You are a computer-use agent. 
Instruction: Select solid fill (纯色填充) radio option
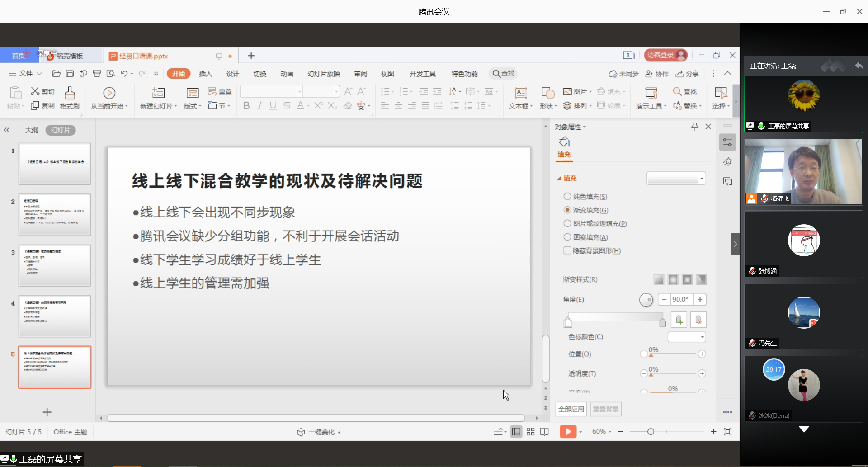[x=567, y=197]
